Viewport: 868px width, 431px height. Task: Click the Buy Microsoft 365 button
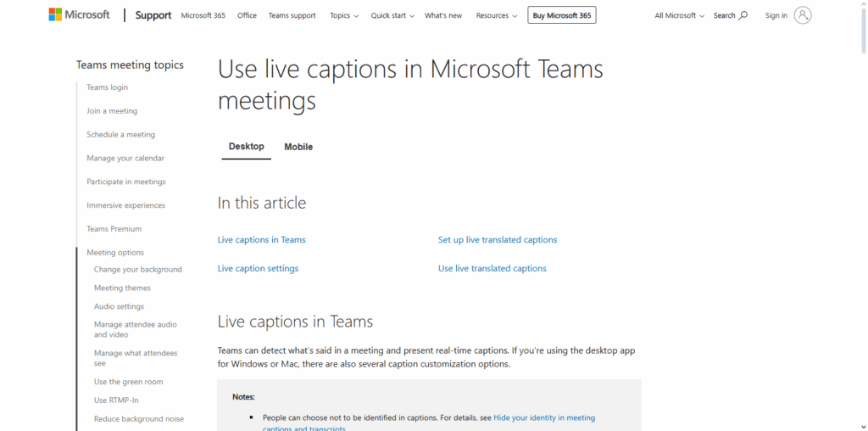point(562,15)
